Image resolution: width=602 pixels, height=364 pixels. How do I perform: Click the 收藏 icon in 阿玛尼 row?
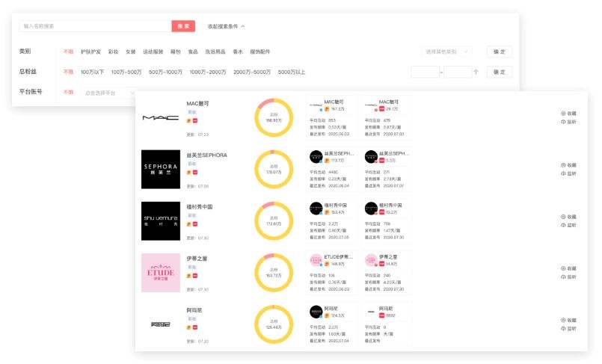tap(563, 320)
